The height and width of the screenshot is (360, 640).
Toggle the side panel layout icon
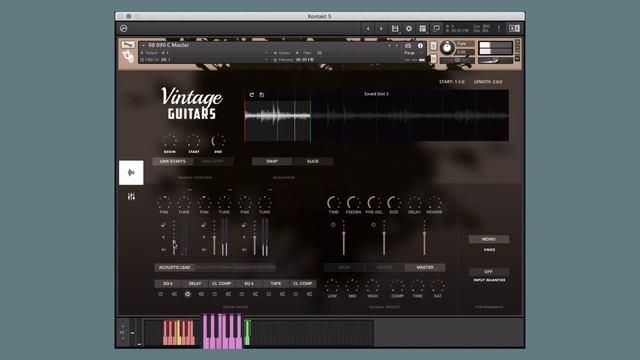point(514,28)
